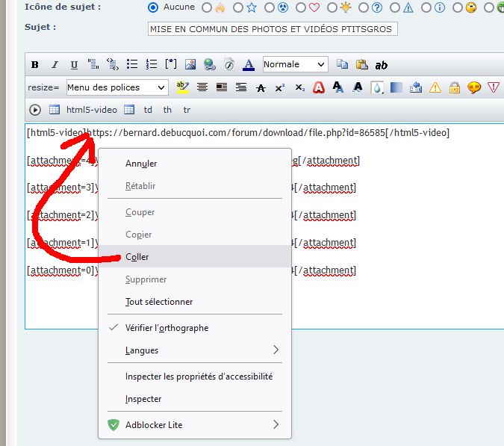The width and height of the screenshot is (504, 446).
Task: Click the Italic formatting button
Action: pyautogui.click(x=54, y=65)
